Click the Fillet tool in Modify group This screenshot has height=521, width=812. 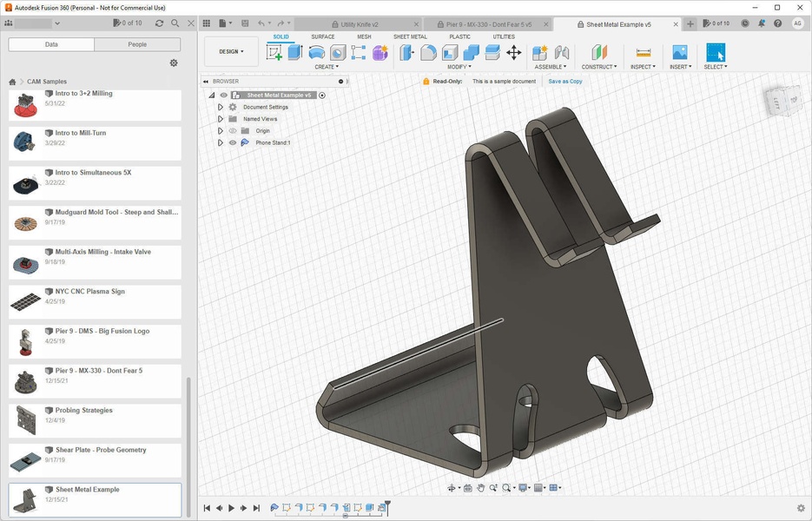click(x=428, y=53)
